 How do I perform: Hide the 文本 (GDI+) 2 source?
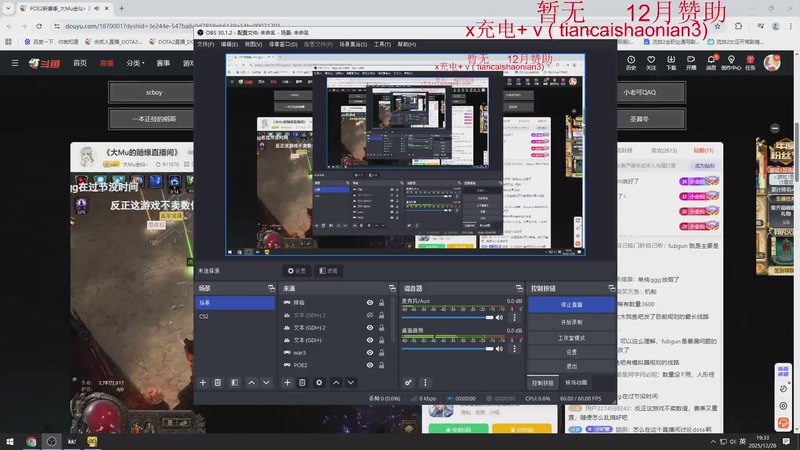[370, 328]
